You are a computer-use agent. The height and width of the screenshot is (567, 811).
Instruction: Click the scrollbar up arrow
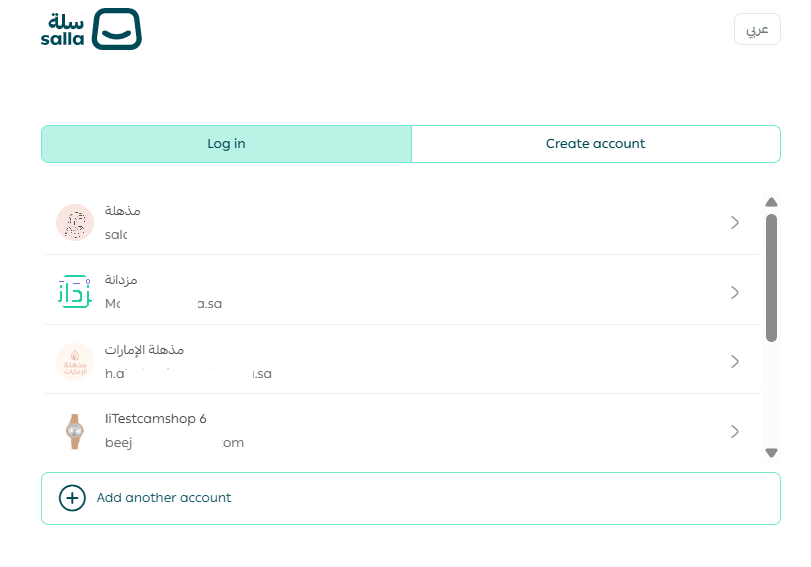(x=771, y=202)
